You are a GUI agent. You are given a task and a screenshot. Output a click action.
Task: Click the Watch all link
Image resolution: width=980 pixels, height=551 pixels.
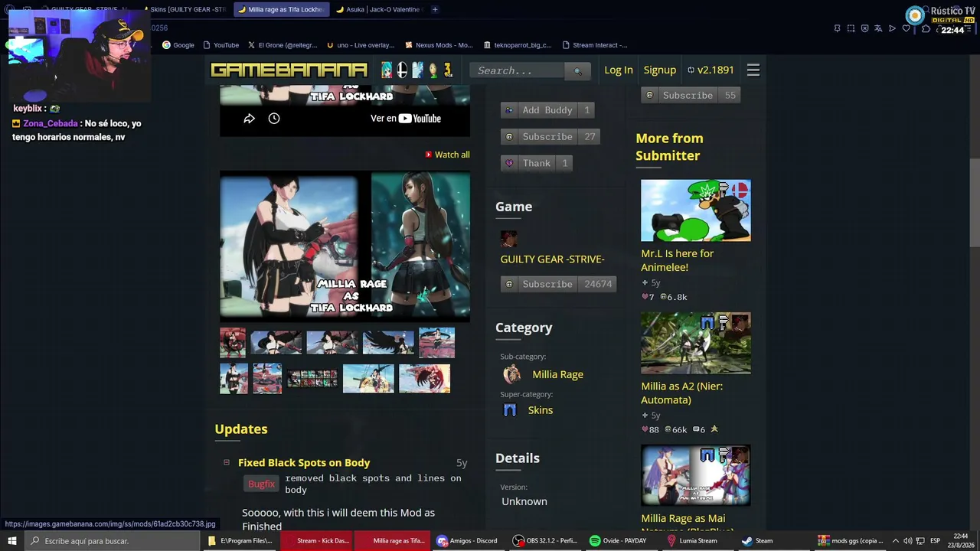click(448, 155)
